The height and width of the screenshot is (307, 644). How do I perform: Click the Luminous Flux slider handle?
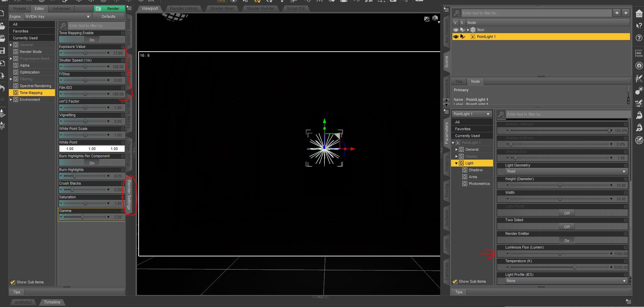(x=560, y=254)
